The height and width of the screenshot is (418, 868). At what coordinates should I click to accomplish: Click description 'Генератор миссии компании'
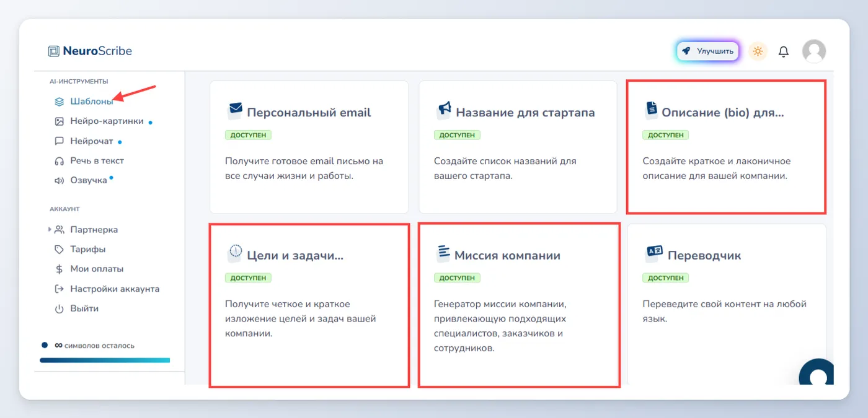(x=501, y=326)
